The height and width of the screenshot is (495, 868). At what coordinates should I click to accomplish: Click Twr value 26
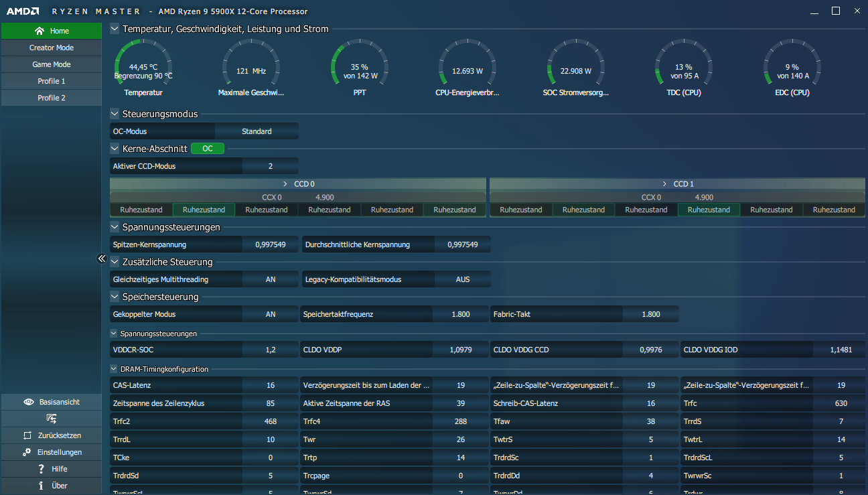461,439
